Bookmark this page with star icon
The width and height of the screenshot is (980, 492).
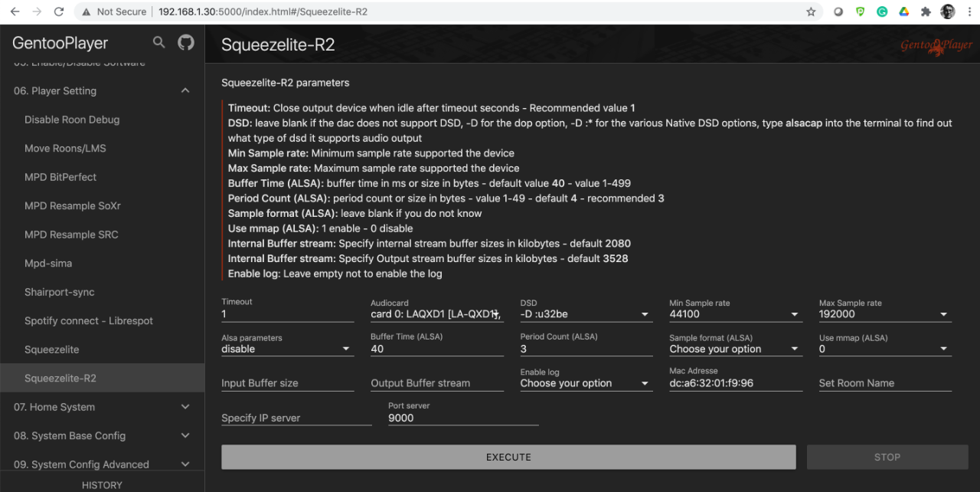coord(811,11)
